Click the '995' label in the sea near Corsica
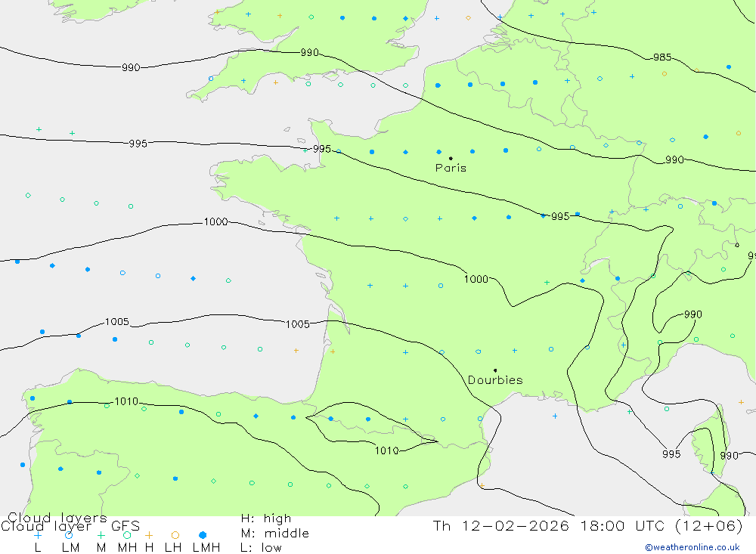 [671, 454]
